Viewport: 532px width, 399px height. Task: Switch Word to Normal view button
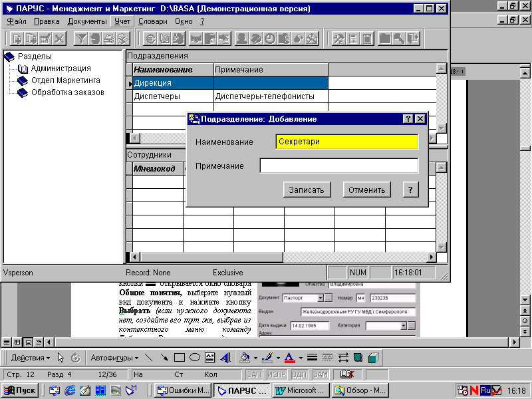[7, 342]
